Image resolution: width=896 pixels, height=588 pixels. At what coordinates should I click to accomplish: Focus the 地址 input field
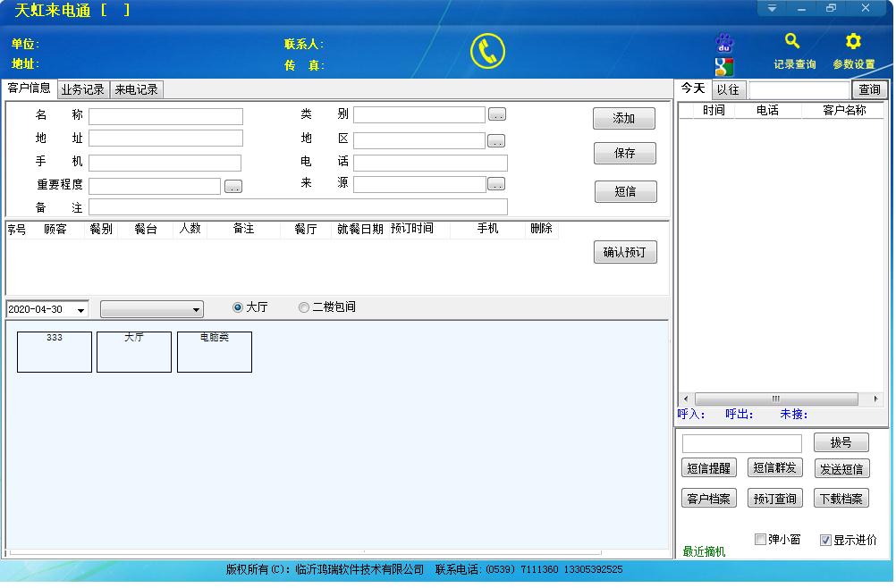165,139
